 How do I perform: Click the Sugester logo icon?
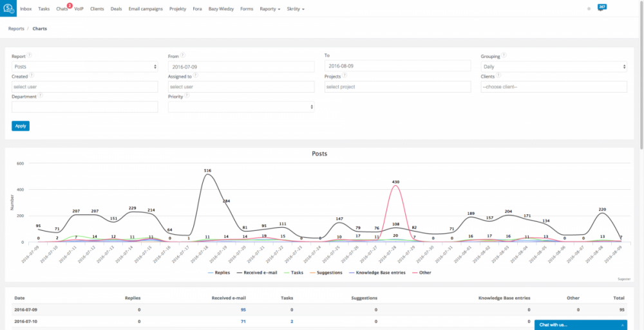pos(8,8)
